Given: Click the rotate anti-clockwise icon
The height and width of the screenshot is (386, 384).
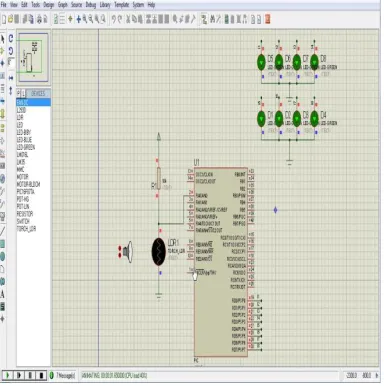Looking at the screenshot, I should (11, 51).
